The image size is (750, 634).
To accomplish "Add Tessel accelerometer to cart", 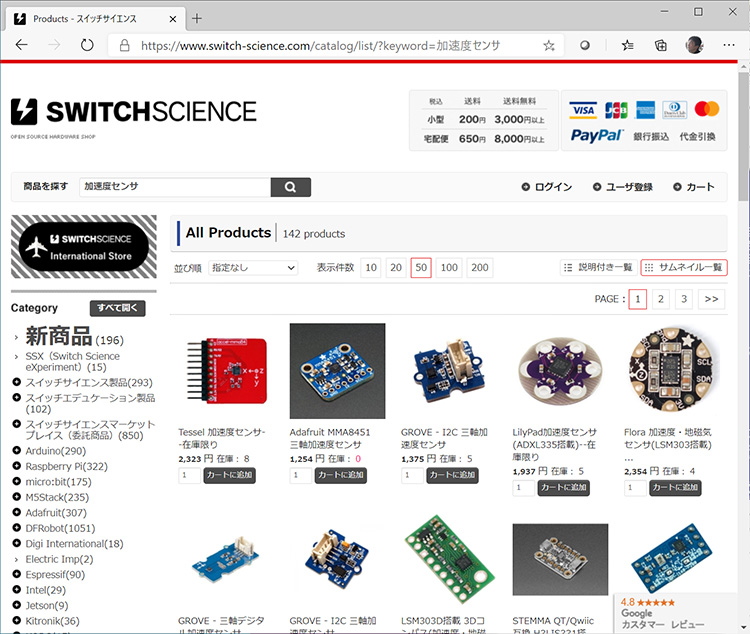I will (230, 475).
